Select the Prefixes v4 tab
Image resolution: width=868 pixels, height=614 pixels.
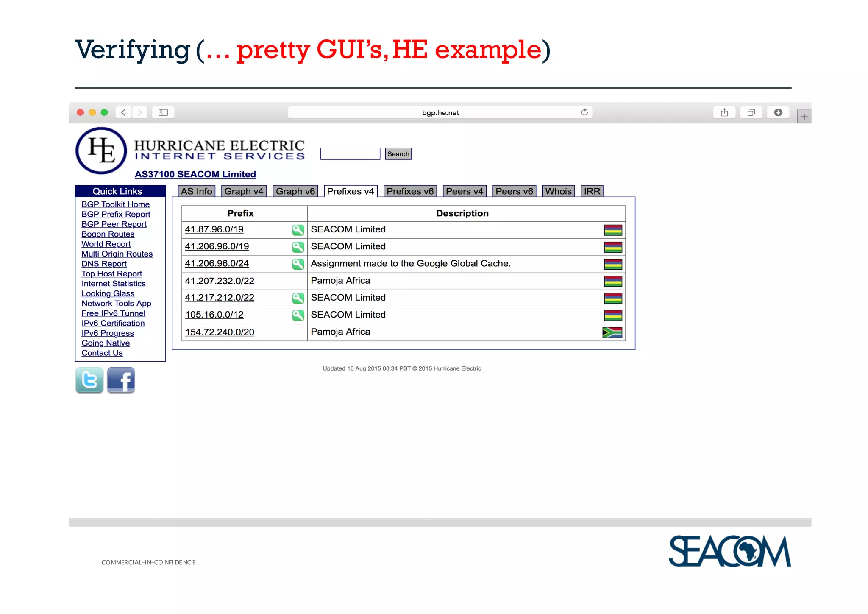tap(351, 191)
